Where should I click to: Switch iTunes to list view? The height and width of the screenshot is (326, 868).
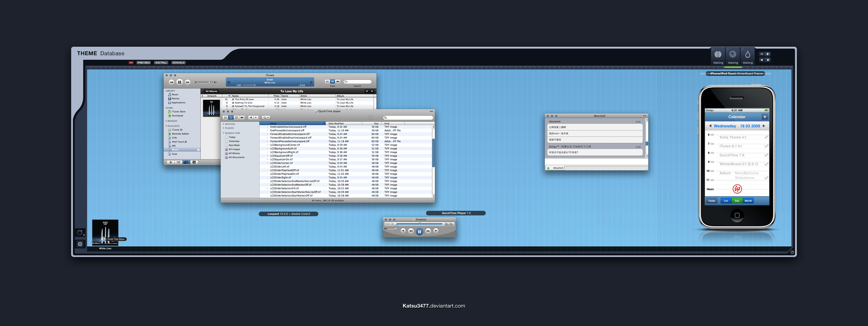coord(327,82)
